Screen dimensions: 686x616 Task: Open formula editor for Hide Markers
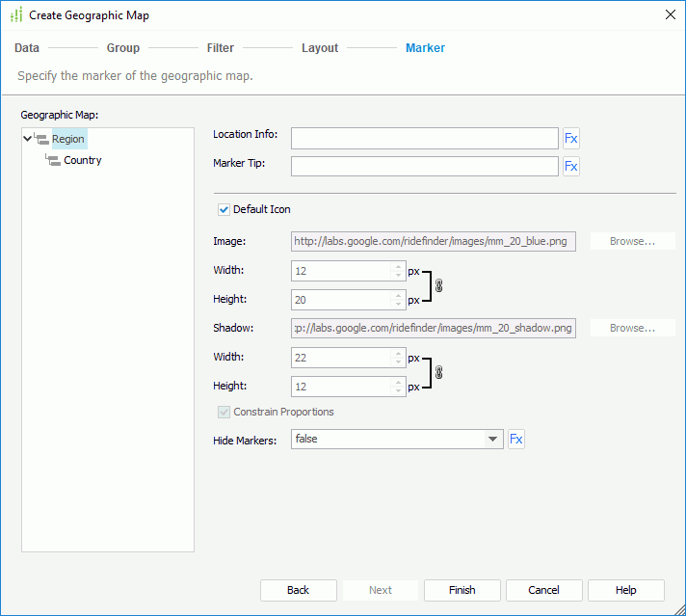point(516,440)
